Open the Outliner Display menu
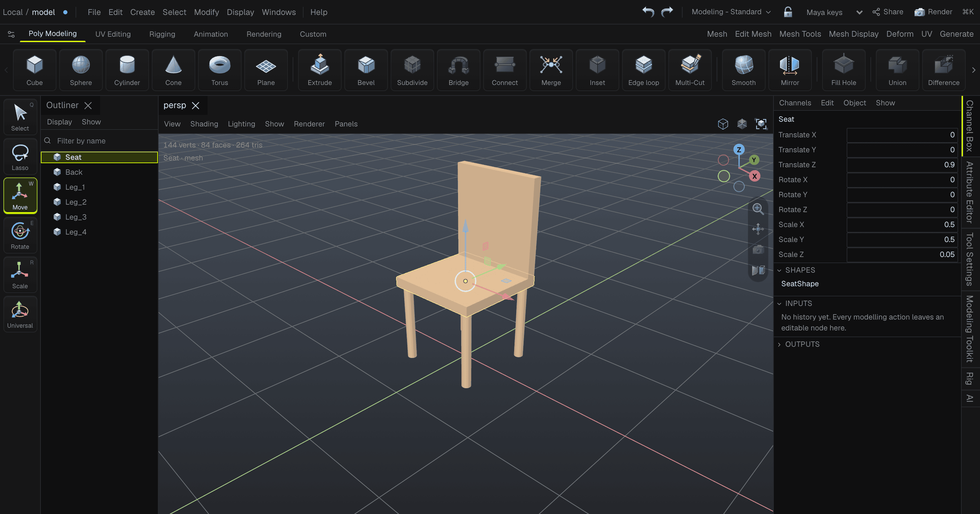This screenshot has height=514, width=980. [x=59, y=122]
